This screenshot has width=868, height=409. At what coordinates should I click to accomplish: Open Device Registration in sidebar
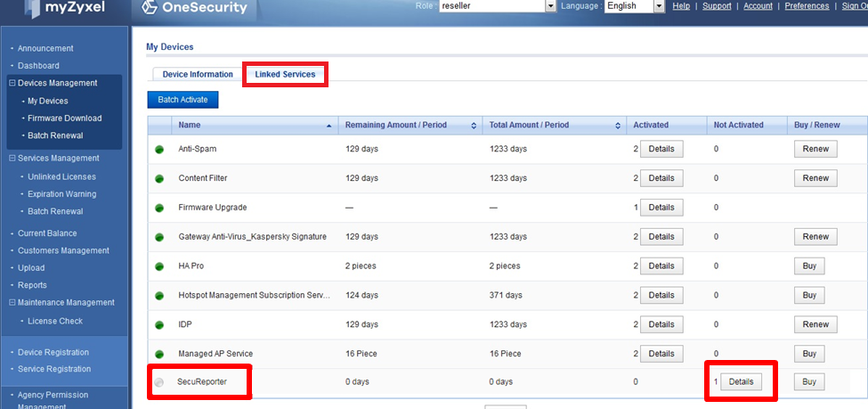coord(53,353)
